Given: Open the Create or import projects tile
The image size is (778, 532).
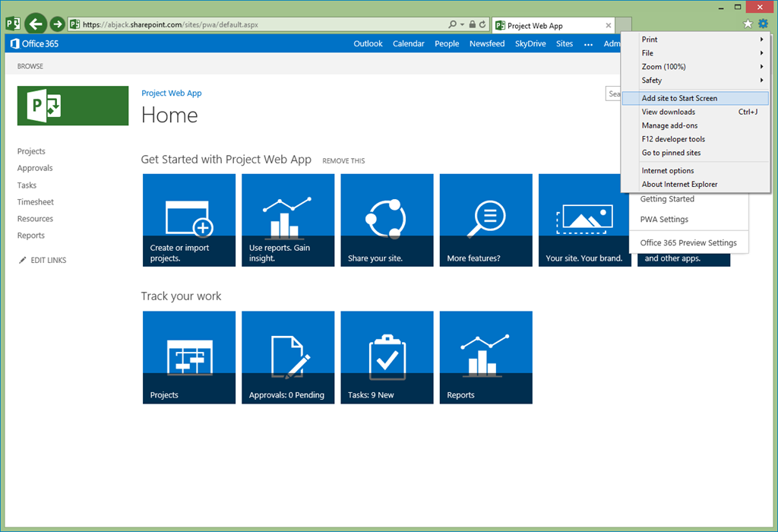Looking at the screenshot, I should tap(189, 220).
